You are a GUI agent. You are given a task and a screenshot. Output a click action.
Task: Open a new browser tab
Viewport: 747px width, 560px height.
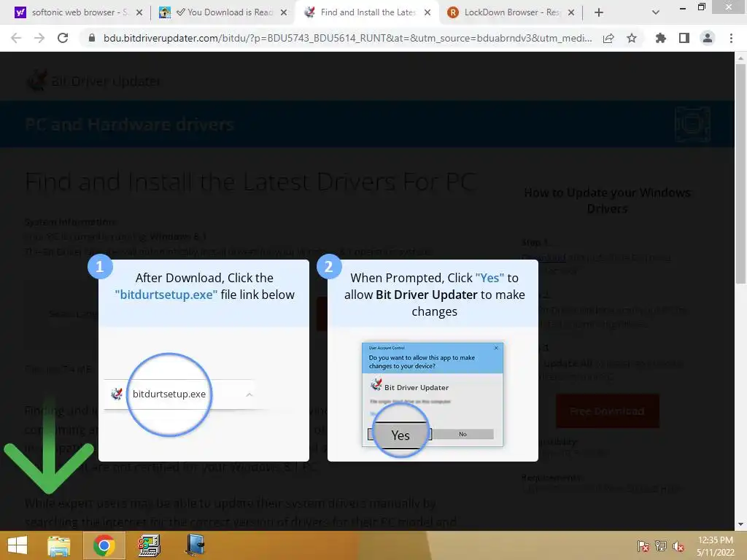pos(599,12)
